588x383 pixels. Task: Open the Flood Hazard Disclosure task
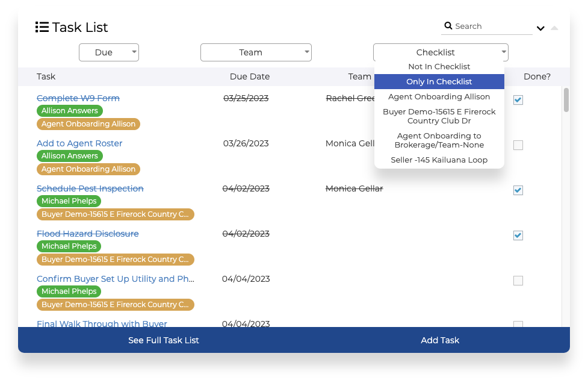pyautogui.click(x=88, y=234)
